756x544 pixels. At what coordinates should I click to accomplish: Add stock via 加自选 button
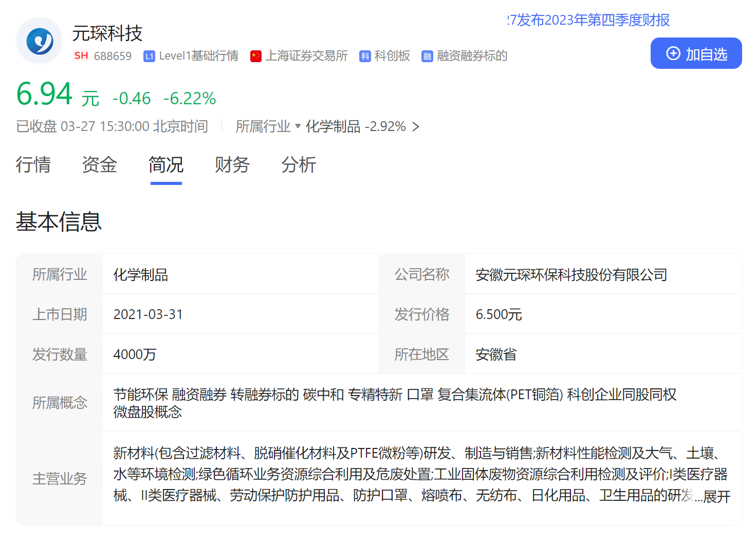pyautogui.click(x=696, y=53)
